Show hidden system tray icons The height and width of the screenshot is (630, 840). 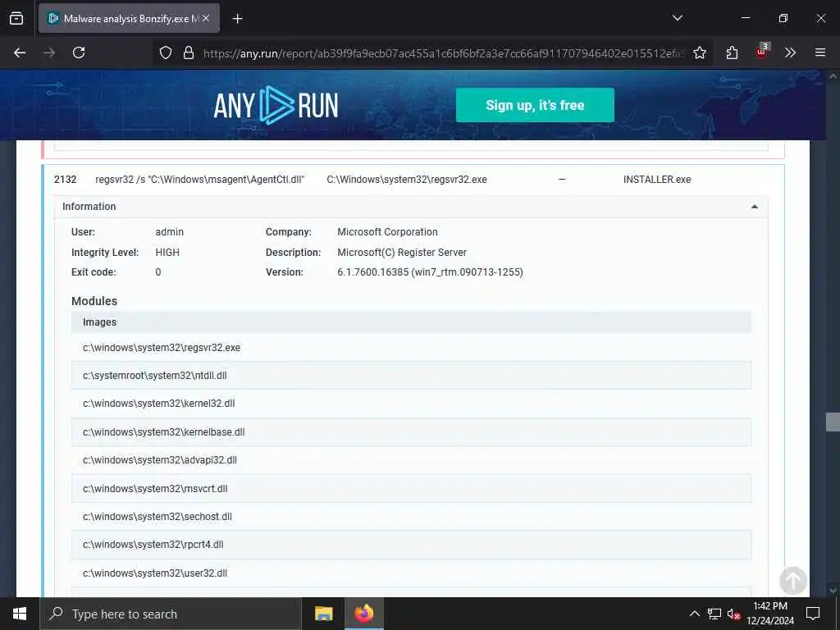694,614
